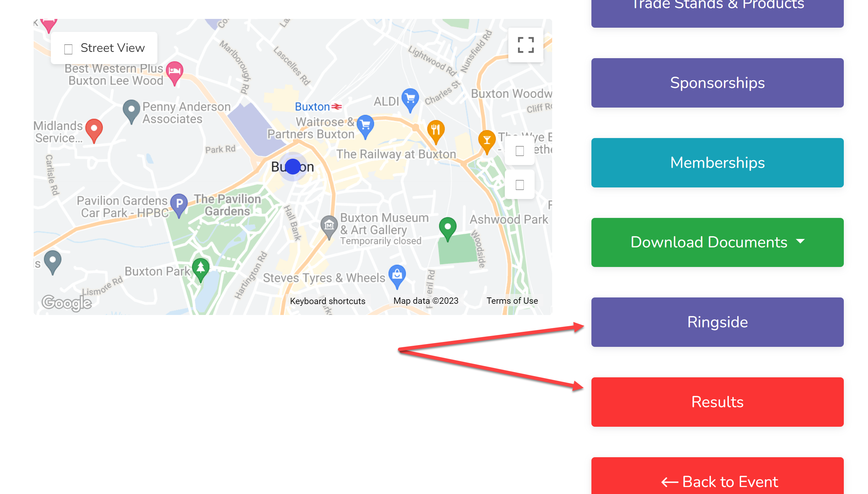Open the map Terms of Use

512,301
